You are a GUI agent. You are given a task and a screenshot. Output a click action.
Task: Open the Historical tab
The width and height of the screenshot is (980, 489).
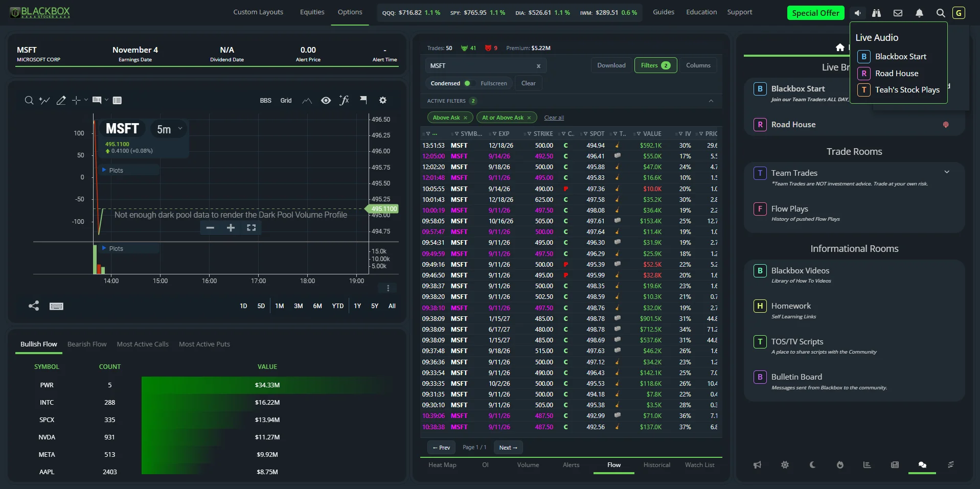click(x=656, y=465)
